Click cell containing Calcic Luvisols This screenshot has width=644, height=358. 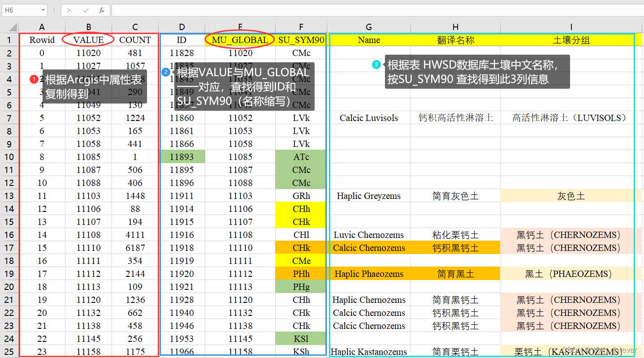click(369, 118)
